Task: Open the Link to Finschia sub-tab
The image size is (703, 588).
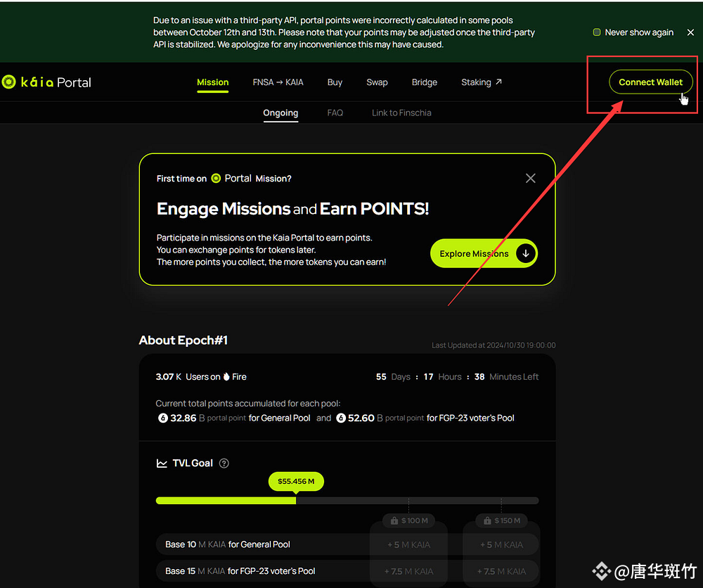Action: pos(401,113)
